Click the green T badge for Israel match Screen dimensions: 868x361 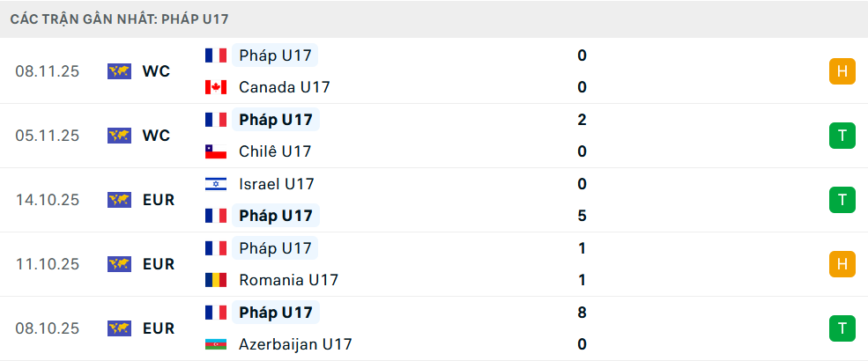coord(842,200)
